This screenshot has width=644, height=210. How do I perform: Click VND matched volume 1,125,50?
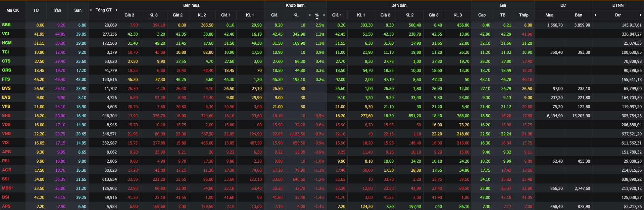click(x=297, y=134)
